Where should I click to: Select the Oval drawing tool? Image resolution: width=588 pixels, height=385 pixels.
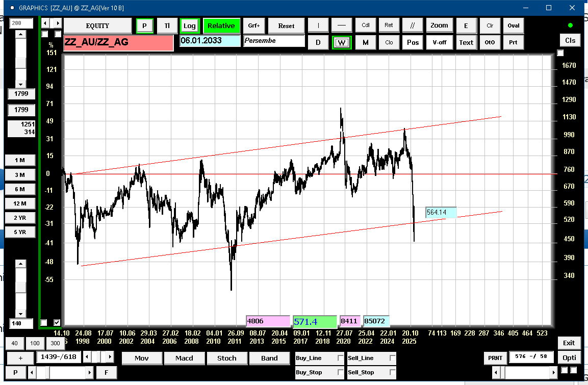click(x=513, y=25)
